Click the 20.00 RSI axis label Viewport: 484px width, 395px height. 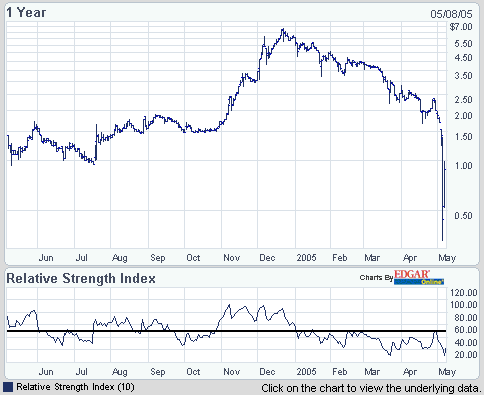point(466,355)
